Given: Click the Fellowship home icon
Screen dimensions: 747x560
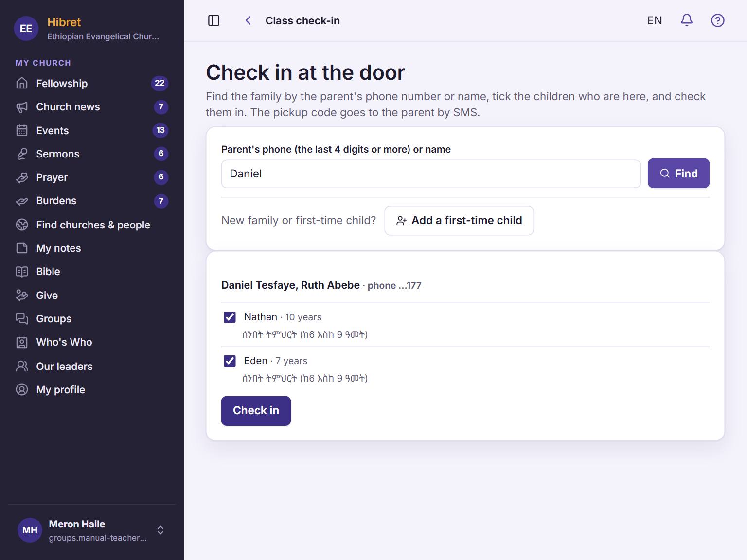Looking at the screenshot, I should coord(22,83).
